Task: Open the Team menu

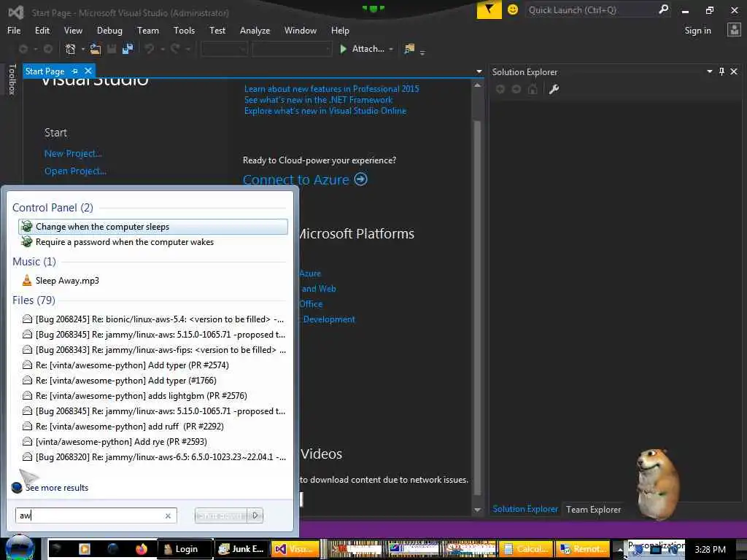Action: pyautogui.click(x=148, y=31)
